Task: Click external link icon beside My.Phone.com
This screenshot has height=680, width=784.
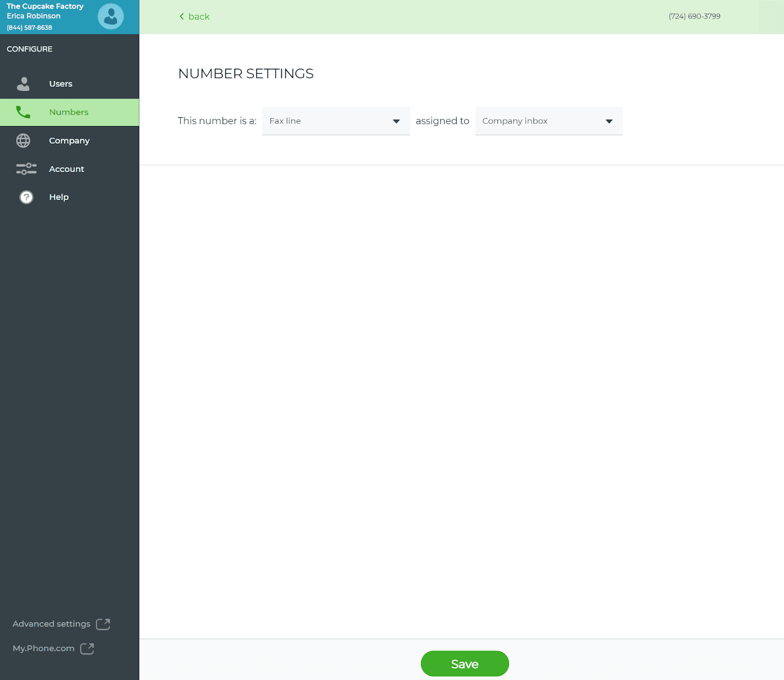Action: tap(87, 648)
